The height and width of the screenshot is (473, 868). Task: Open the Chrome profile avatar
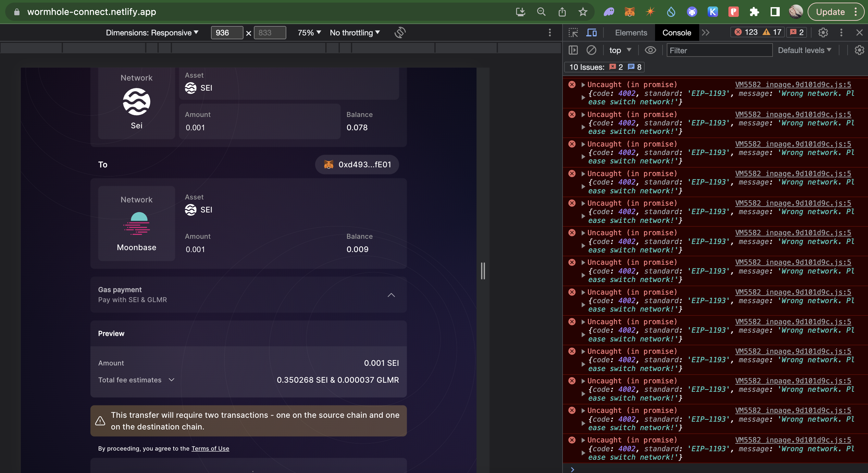[796, 11]
